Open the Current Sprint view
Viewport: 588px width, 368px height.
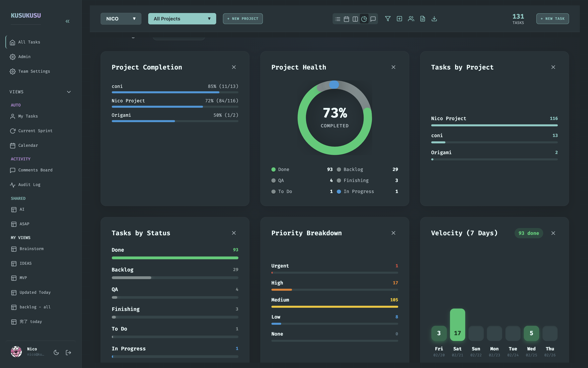[35, 131]
